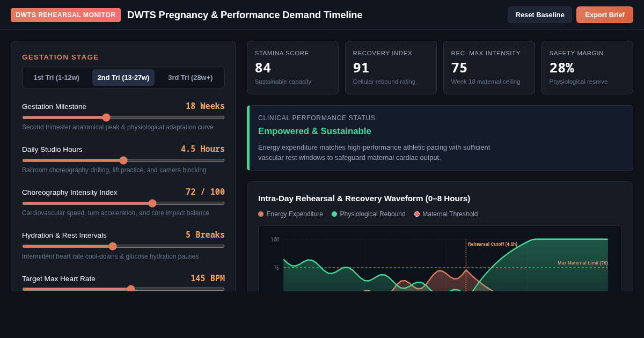
Task: Click the Stamina Score card value 84
Action: (x=263, y=68)
